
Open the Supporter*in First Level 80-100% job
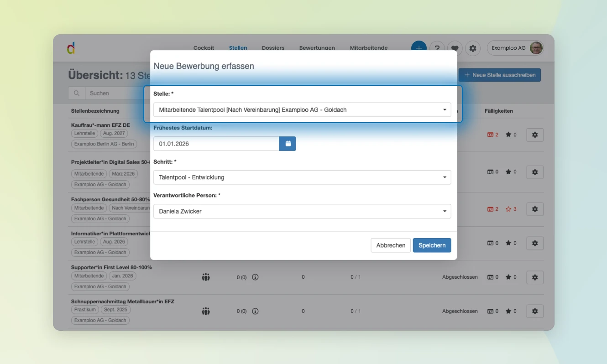(x=111, y=267)
